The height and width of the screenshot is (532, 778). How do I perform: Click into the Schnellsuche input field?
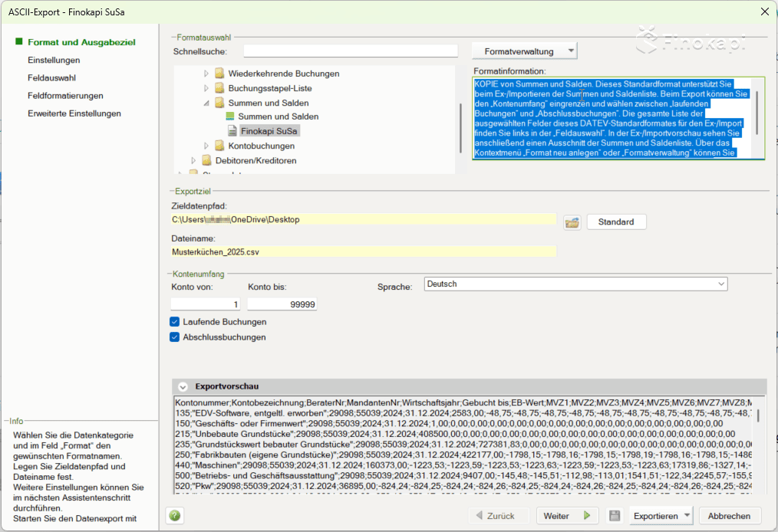(351, 51)
